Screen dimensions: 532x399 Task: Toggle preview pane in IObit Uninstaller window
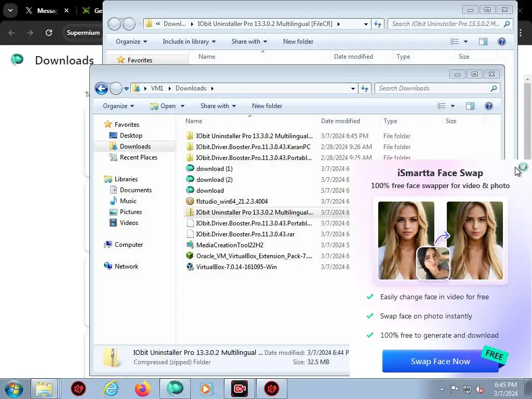(x=483, y=42)
